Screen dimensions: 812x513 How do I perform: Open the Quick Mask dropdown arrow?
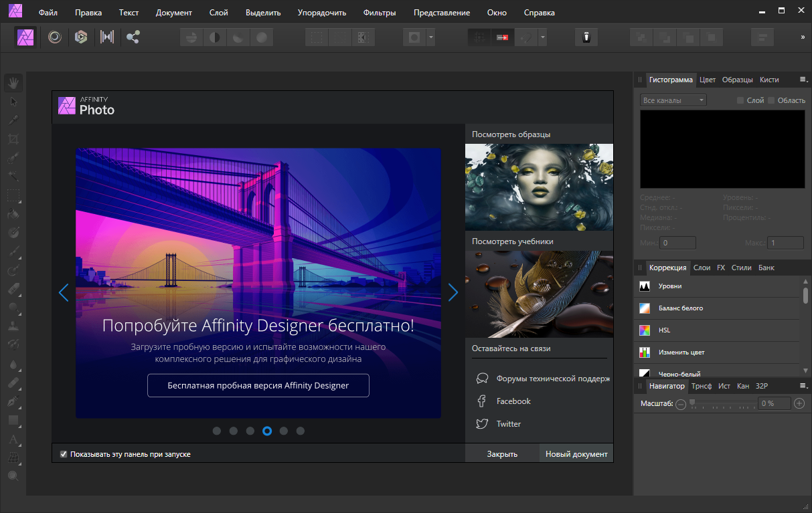tap(431, 37)
